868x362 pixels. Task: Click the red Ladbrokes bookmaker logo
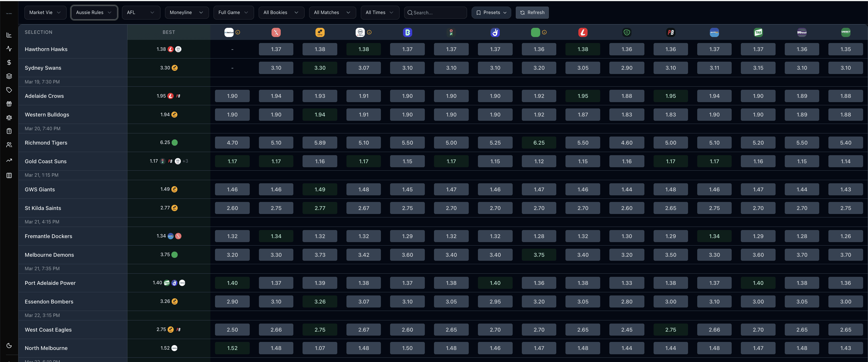[x=583, y=32]
